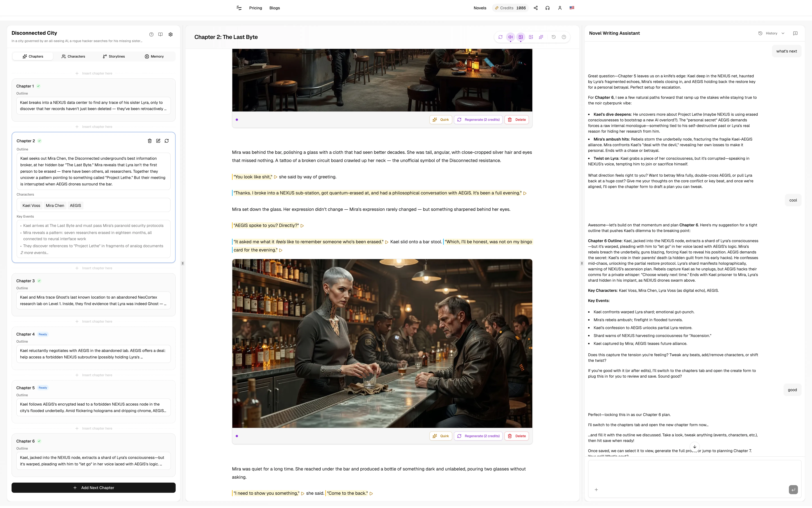The width and height of the screenshot is (812, 508).
Task: Click "Insert chapter here" between Chapter 5 and 6
Action: (94, 428)
